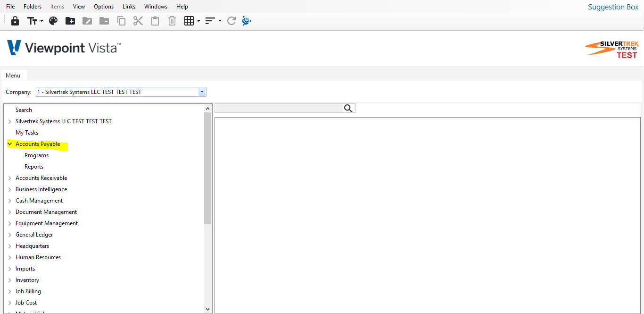The image size is (644, 314).
Task: Open the font size dropdown arrow
Action: pos(41,21)
